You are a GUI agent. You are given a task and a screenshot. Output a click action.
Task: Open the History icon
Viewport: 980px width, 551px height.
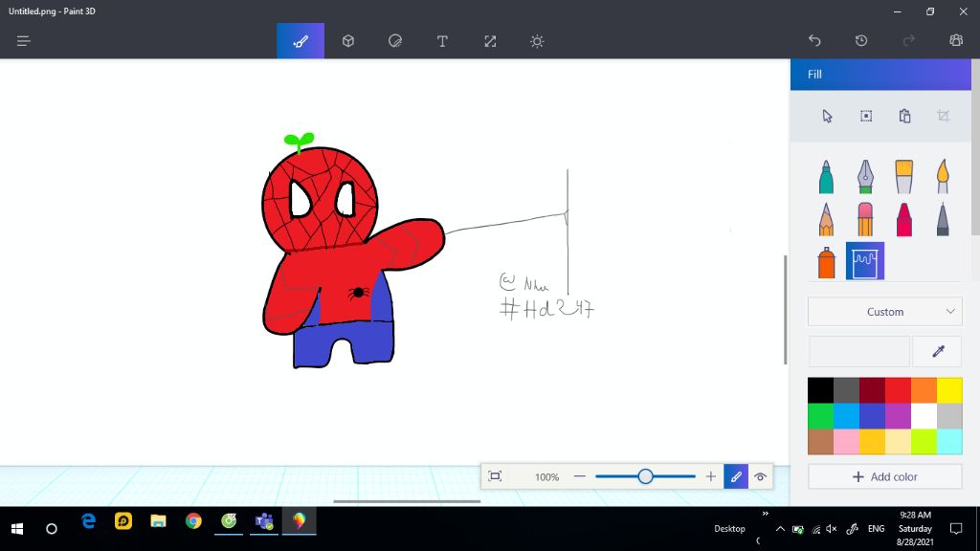pyautogui.click(x=861, y=40)
